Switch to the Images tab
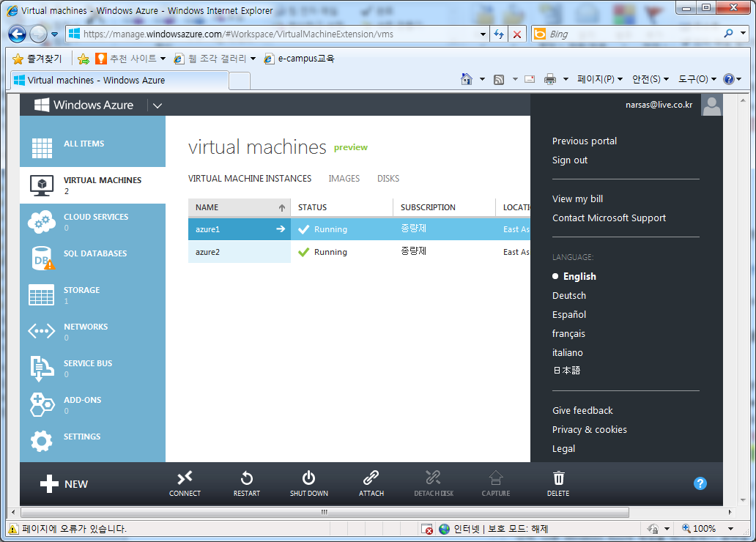 pyautogui.click(x=344, y=179)
